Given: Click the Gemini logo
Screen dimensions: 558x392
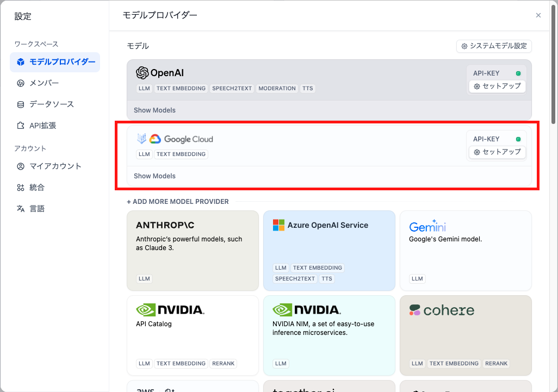Looking at the screenshot, I should (427, 226).
